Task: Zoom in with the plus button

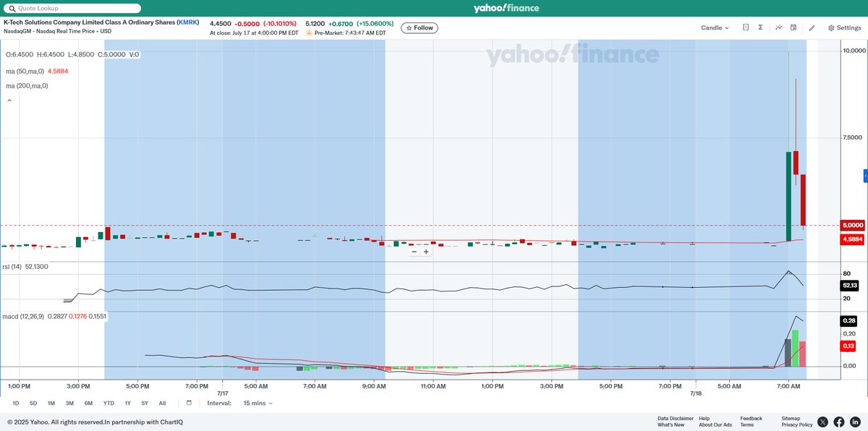Action: (x=426, y=252)
